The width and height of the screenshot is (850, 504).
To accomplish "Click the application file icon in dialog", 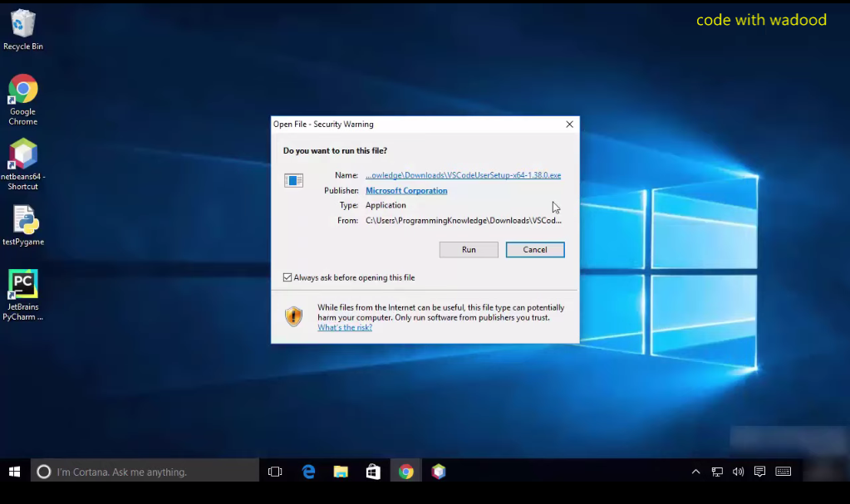I will click(293, 180).
